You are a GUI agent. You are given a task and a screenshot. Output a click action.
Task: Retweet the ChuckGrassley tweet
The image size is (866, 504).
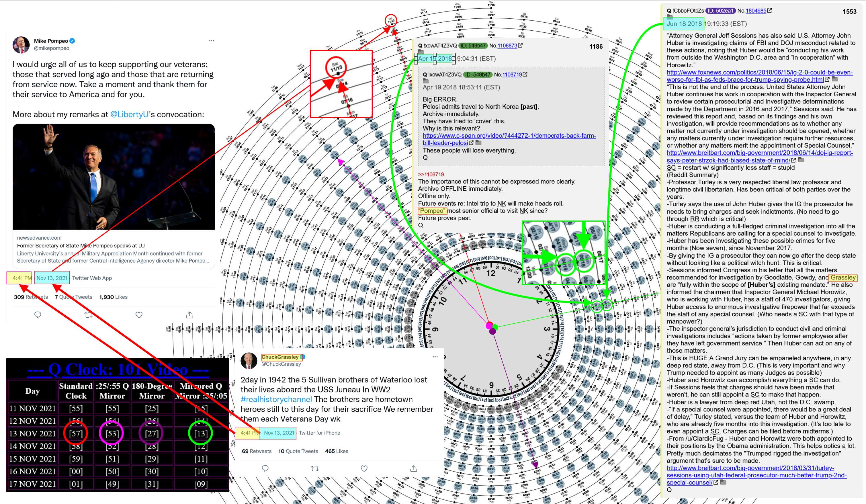tap(314, 468)
